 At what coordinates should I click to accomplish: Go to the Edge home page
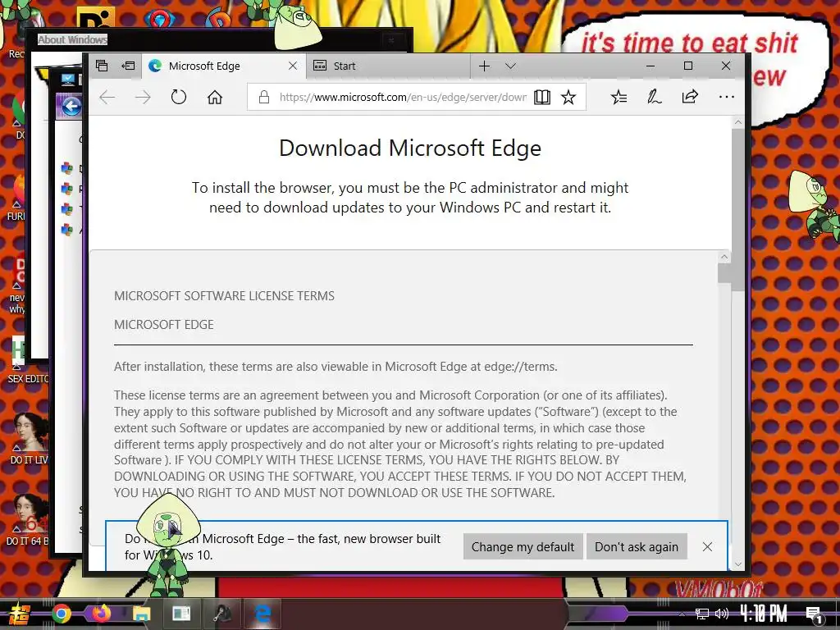point(215,97)
